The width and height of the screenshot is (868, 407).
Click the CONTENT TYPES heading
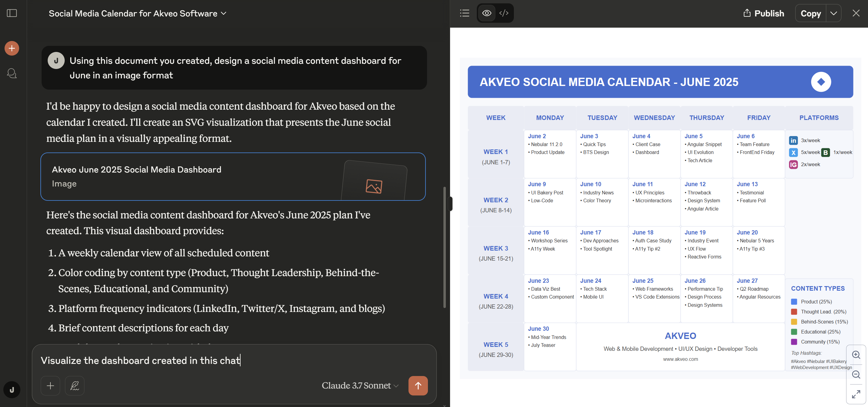point(818,289)
